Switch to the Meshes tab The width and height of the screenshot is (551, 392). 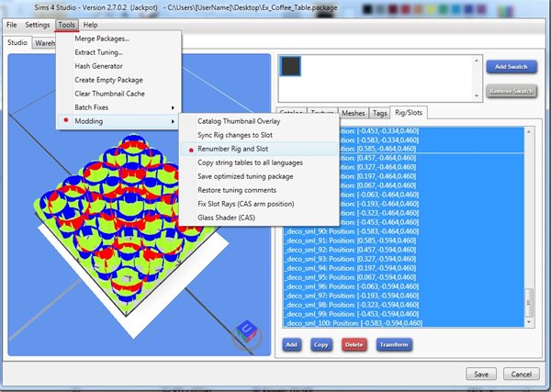[x=354, y=113]
